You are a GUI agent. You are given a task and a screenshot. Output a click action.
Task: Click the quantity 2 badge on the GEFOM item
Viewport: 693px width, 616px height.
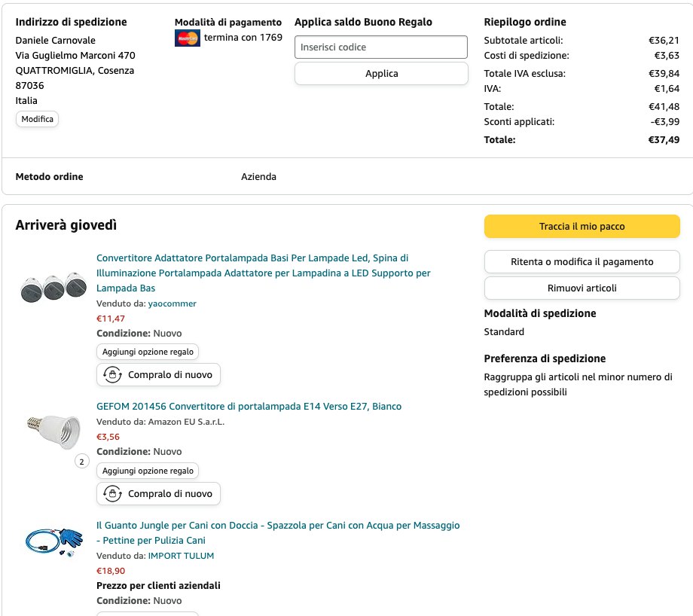82,462
